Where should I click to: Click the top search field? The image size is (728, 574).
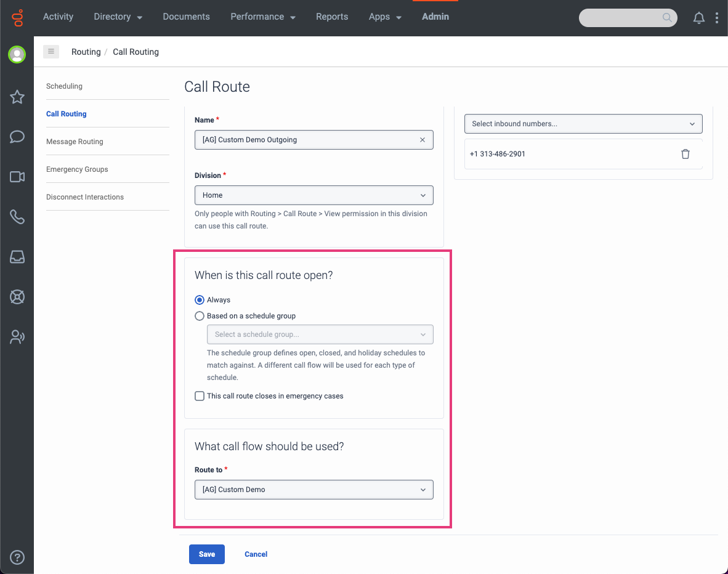tap(622, 18)
